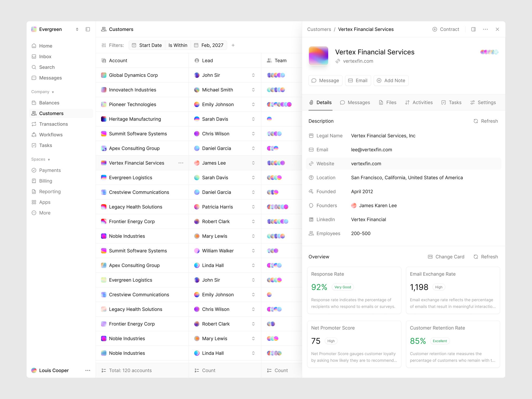532x399 pixels.
Task: Select the Pioneer Technologies account row
Action: (x=142, y=105)
